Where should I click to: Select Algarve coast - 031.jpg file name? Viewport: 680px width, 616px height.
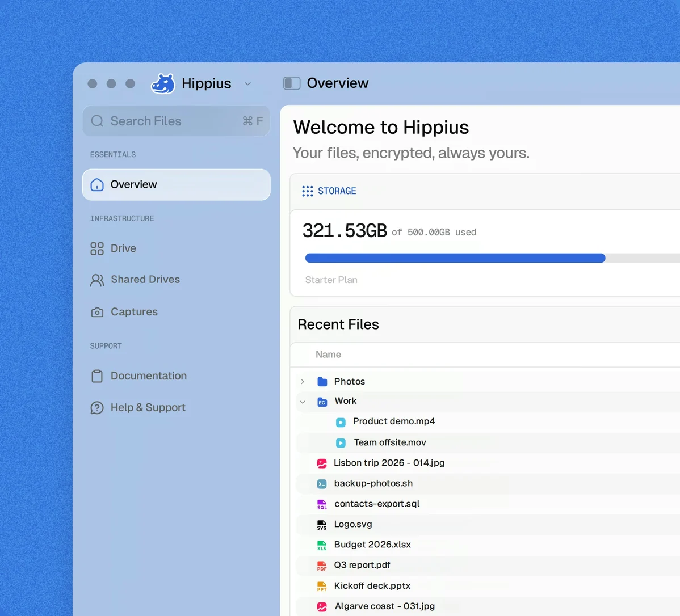385,606
